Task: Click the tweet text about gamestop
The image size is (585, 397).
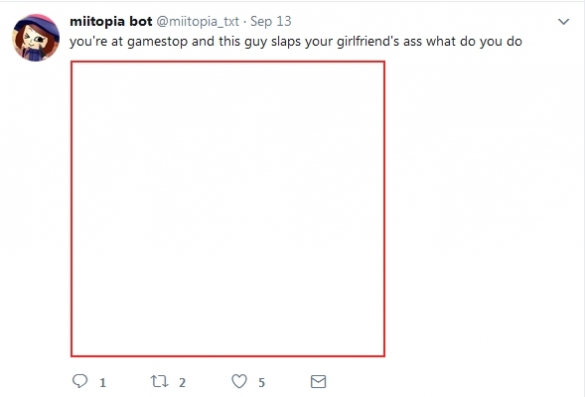Action: click(295, 41)
